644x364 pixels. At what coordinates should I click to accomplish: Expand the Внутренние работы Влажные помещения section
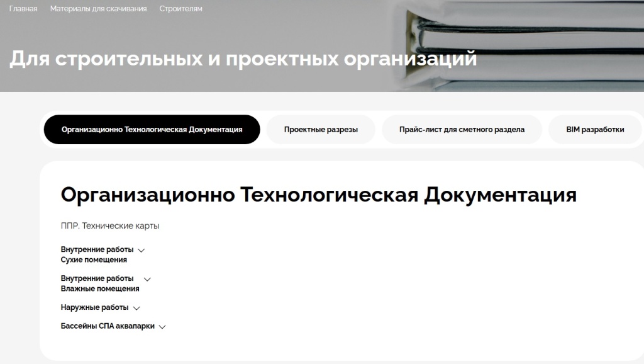click(x=147, y=278)
